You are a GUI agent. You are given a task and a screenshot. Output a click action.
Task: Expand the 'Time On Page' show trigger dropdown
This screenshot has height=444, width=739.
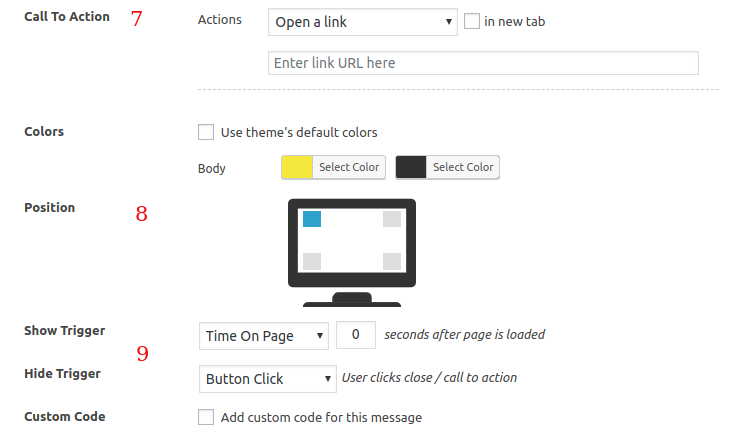point(264,336)
